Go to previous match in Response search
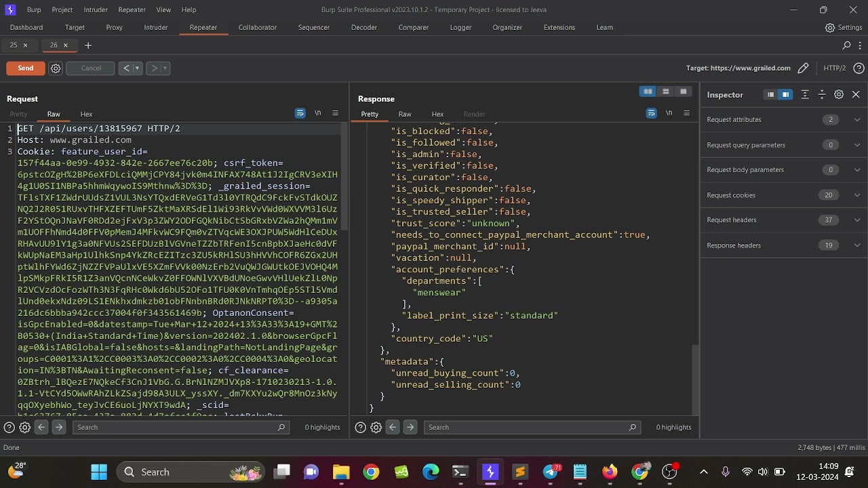 coord(393,427)
